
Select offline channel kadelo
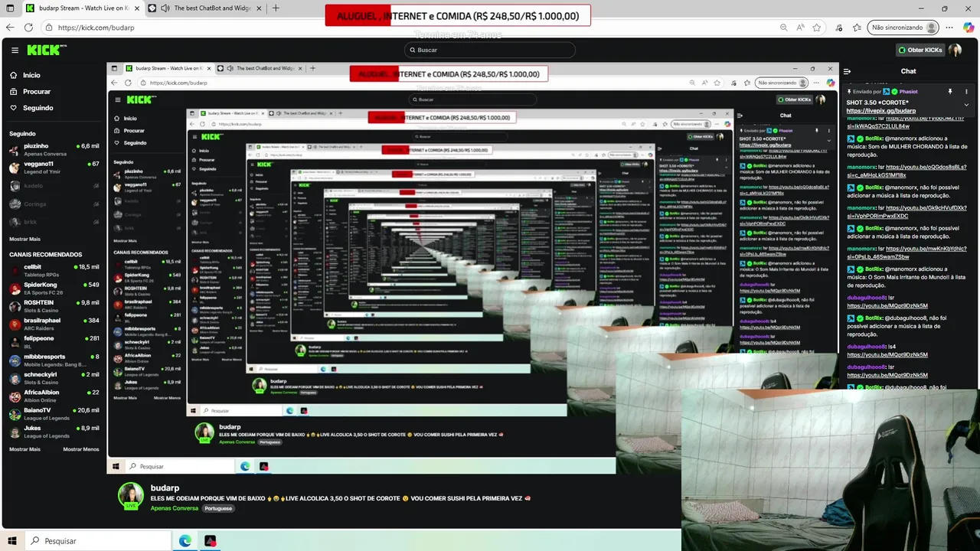tap(54, 186)
